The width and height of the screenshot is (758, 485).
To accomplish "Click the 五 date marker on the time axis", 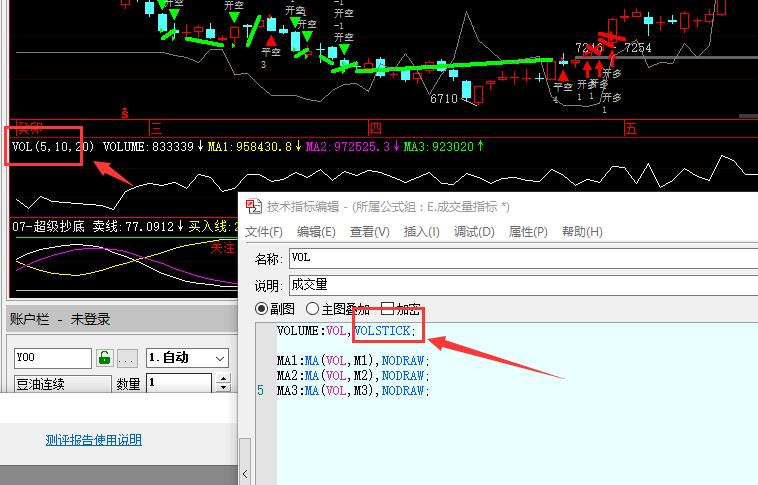I will [x=631, y=129].
